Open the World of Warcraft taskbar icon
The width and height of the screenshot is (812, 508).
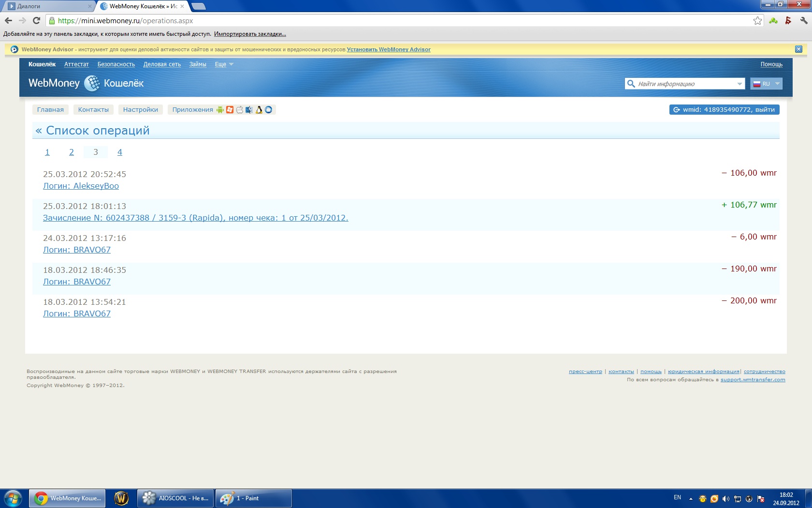[121, 498]
